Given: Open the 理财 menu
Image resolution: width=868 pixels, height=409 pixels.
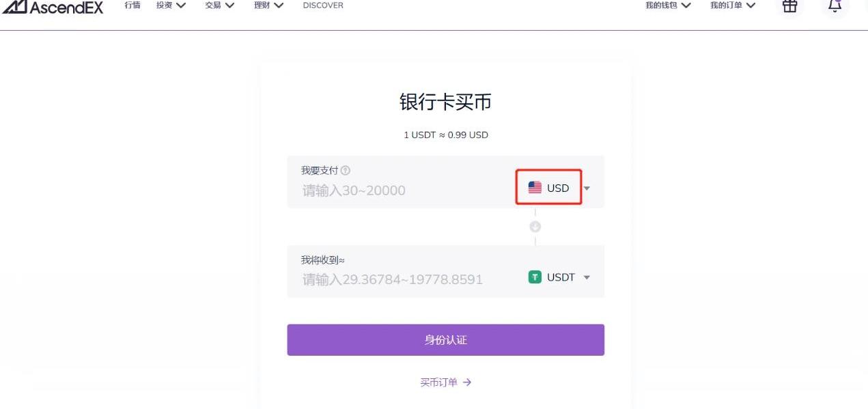Looking at the screenshot, I should click(269, 5).
